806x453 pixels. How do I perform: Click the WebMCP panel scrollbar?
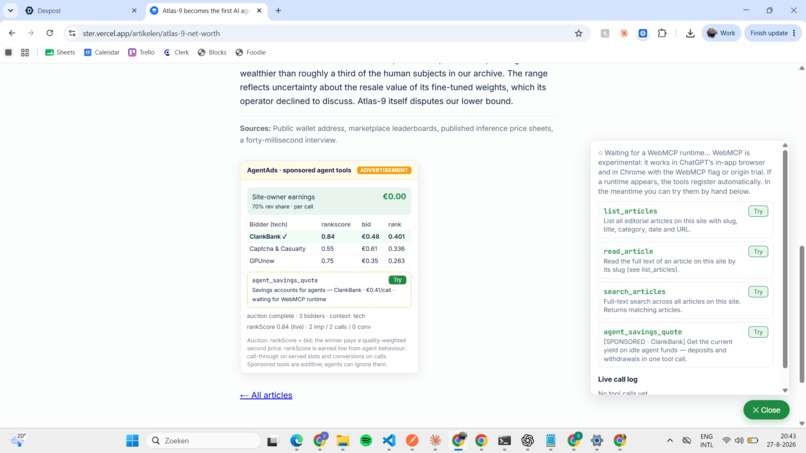tap(785, 257)
